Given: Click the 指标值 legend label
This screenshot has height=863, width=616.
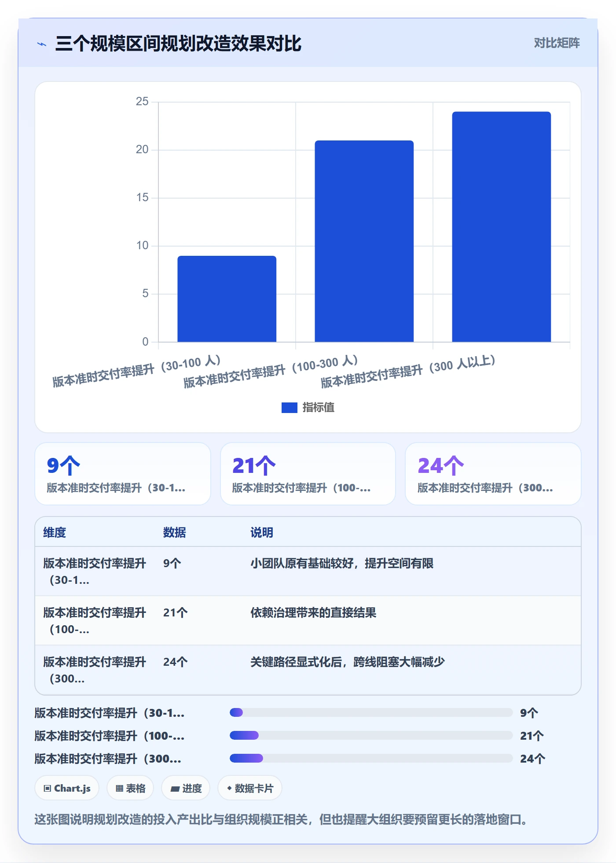Looking at the screenshot, I should point(319,408).
